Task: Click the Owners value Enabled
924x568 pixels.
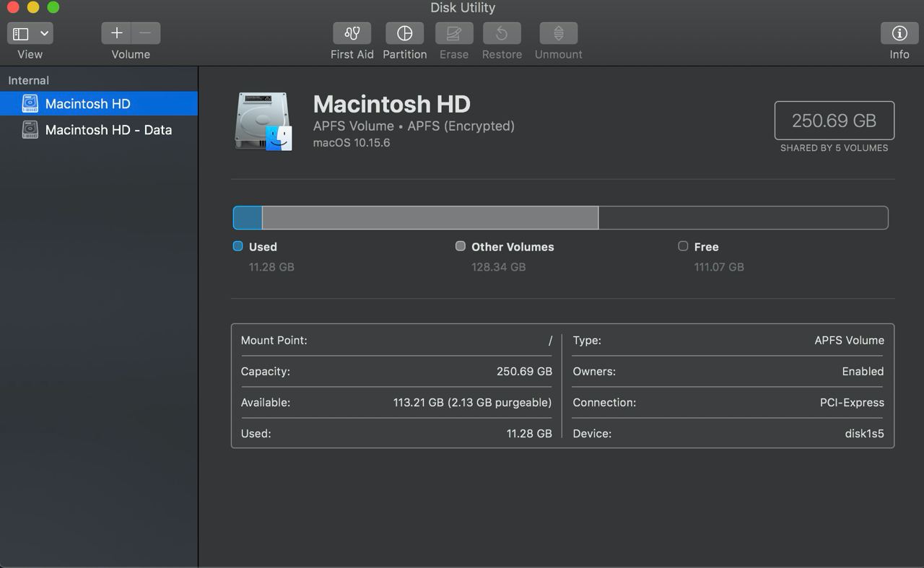Action: click(863, 372)
